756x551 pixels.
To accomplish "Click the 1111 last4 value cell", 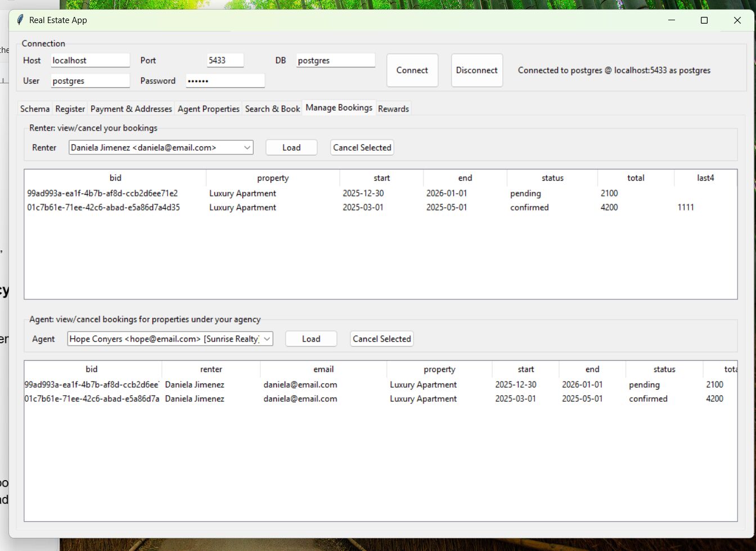I will click(x=686, y=207).
